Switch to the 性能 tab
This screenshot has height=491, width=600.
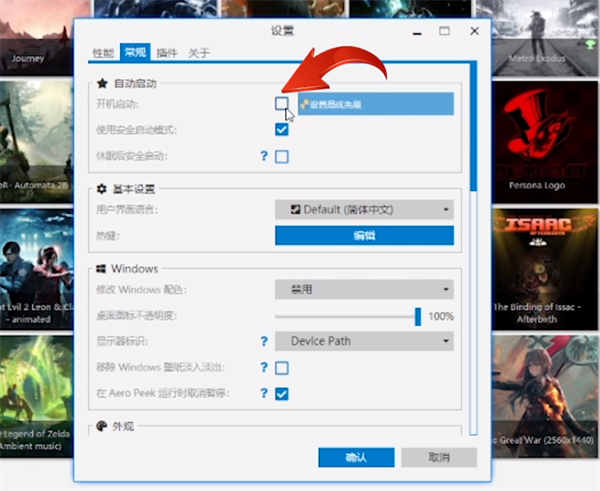click(x=103, y=52)
